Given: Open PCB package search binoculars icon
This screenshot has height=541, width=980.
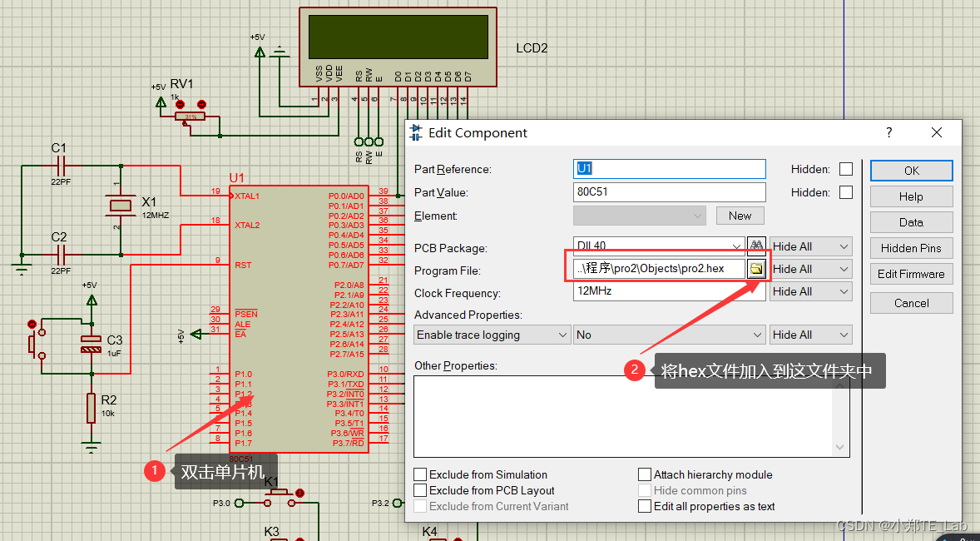Looking at the screenshot, I should click(x=756, y=246).
